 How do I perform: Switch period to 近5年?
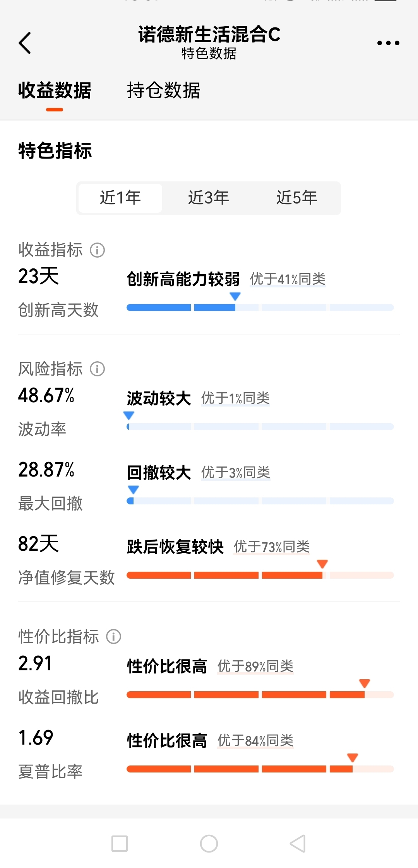click(x=297, y=198)
